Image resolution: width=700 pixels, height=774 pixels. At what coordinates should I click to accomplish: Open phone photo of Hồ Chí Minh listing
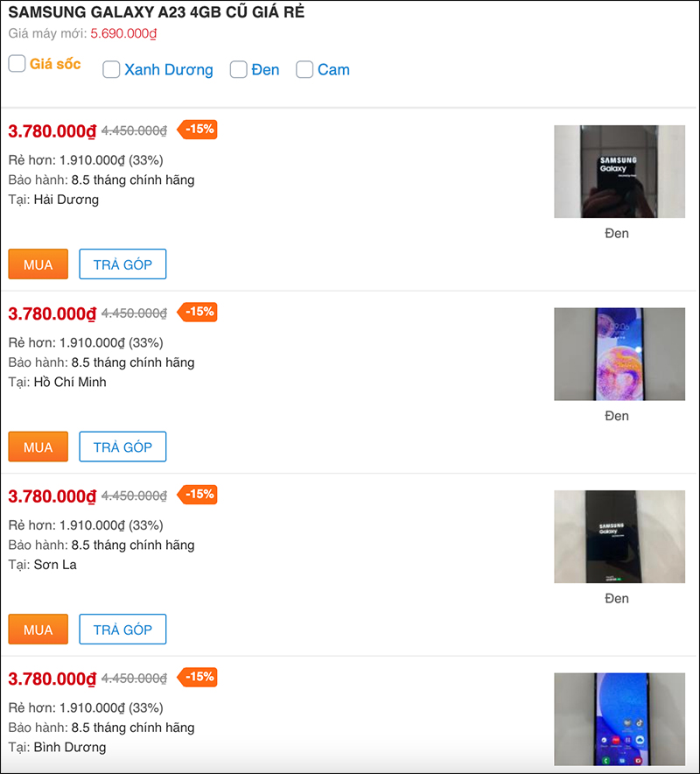click(619, 354)
